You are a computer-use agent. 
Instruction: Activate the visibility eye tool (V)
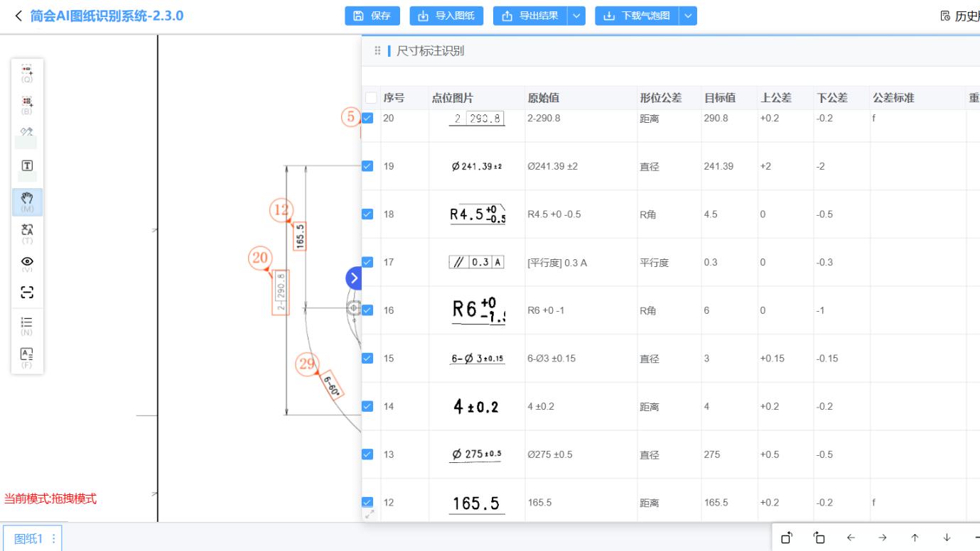26,261
